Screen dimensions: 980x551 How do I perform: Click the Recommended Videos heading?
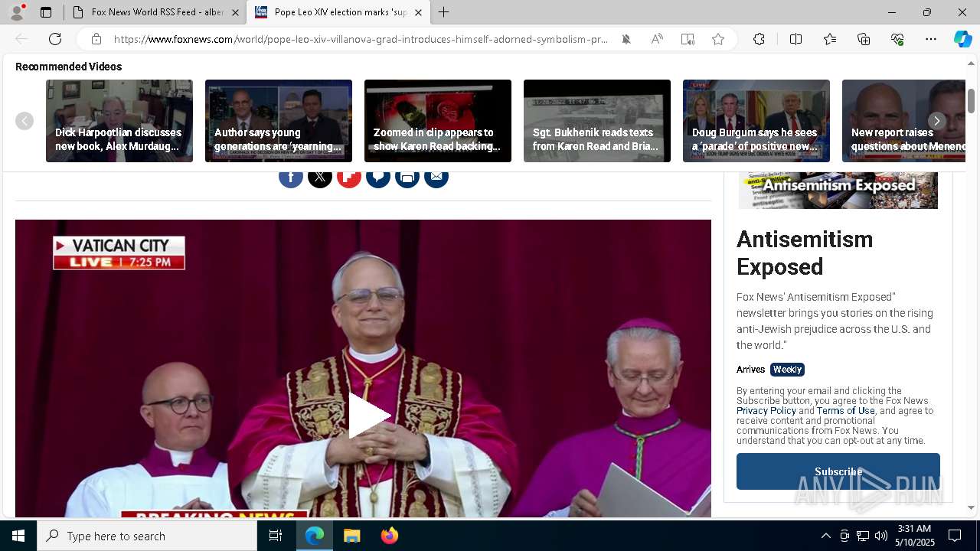pos(68,67)
